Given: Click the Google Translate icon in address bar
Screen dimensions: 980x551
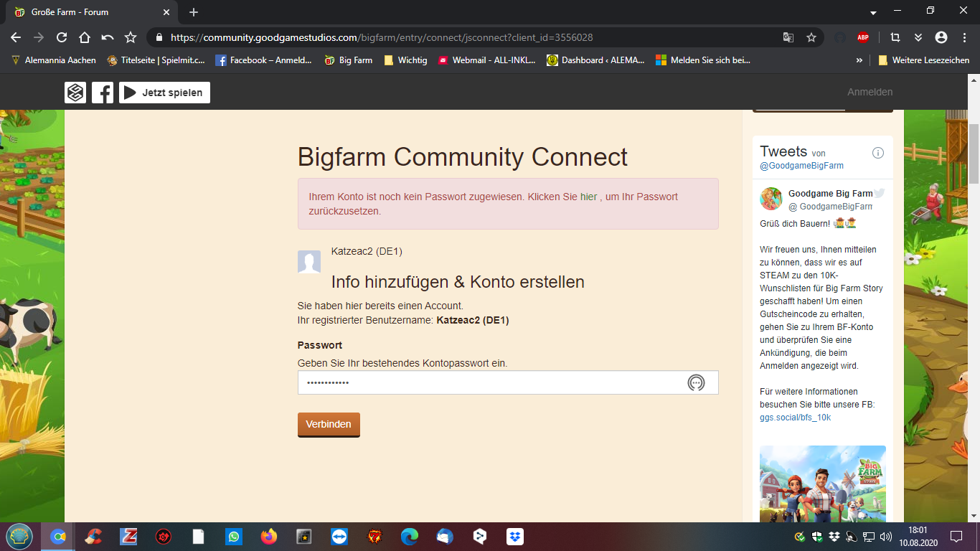Looking at the screenshot, I should pyautogui.click(x=788, y=37).
